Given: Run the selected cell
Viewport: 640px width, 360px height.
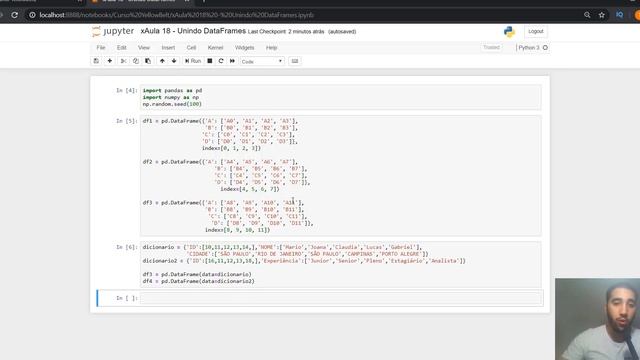Looking at the screenshot, I should pyautogui.click(x=193, y=61).
